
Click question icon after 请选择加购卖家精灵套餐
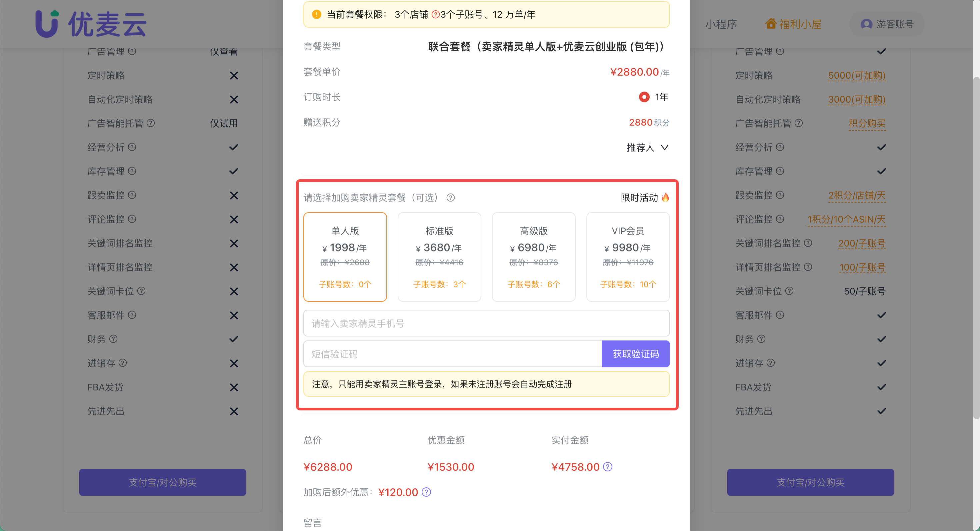coord(450,198)
